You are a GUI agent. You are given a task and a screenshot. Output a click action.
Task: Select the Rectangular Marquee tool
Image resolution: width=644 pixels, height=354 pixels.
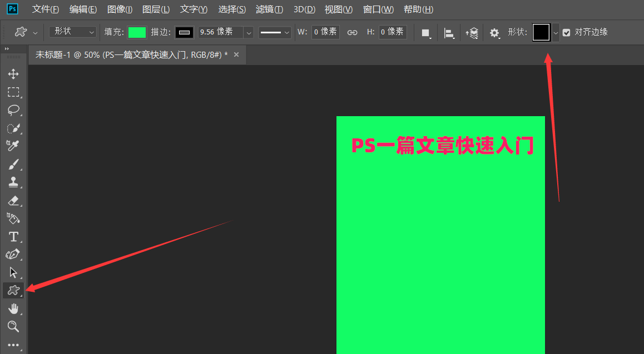[13, 92]
